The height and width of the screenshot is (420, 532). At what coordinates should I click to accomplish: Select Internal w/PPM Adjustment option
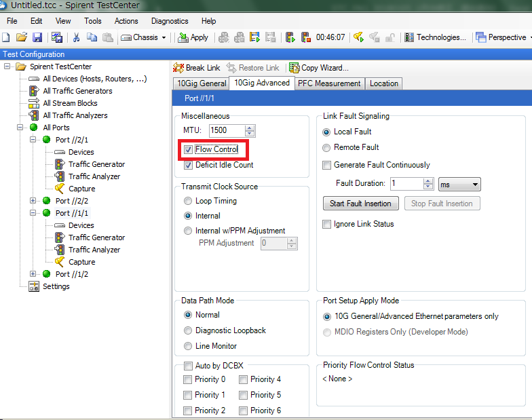187,231
